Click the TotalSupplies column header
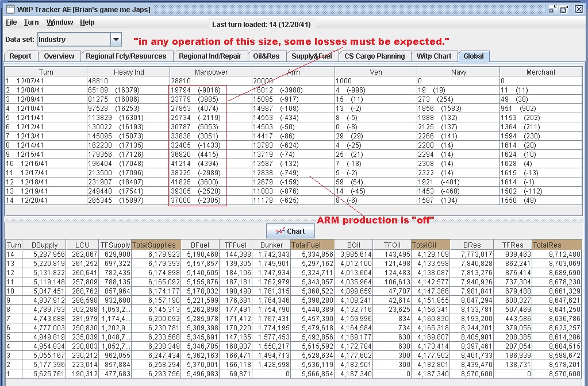The image size is (588, 386). click(x=156, y=245)
